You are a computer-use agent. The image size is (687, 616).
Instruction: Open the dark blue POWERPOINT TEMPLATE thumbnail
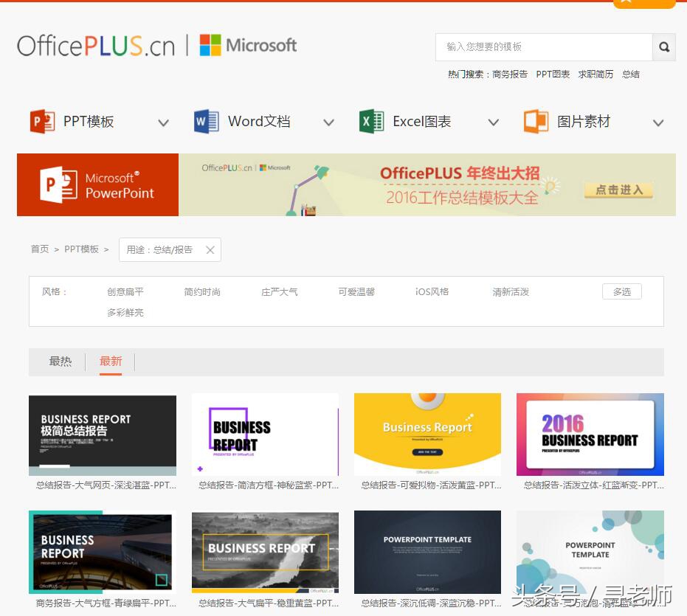point(428,552)
